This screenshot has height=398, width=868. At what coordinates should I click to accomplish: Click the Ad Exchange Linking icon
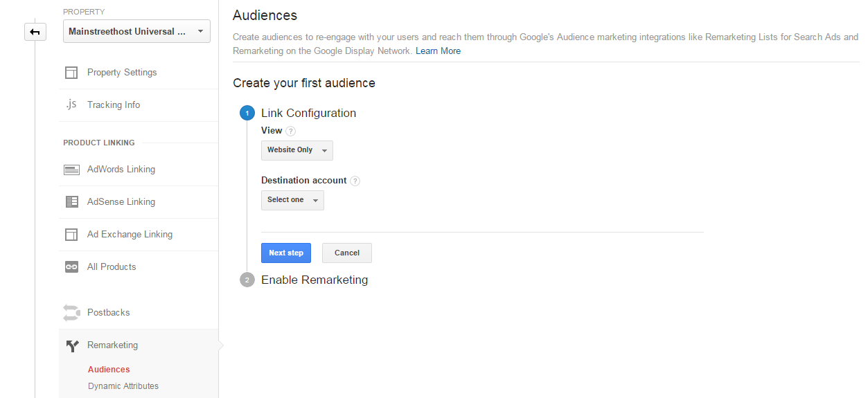[71, 235]
